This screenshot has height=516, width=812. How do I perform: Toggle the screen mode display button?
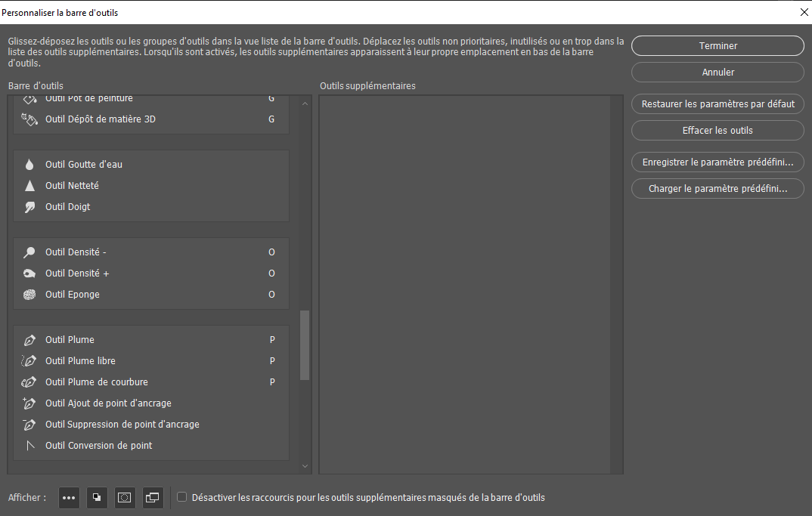click(x=153, y=498)
